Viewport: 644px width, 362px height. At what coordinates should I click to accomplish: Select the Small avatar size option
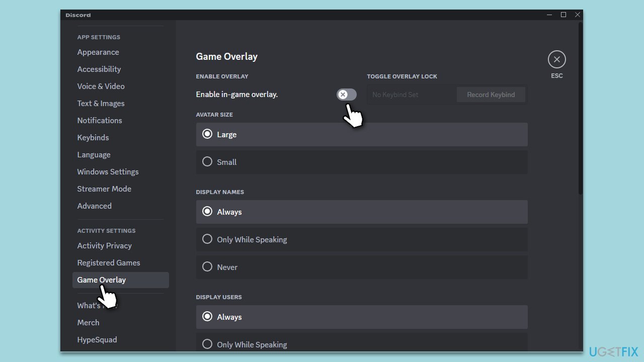(362, 162)
